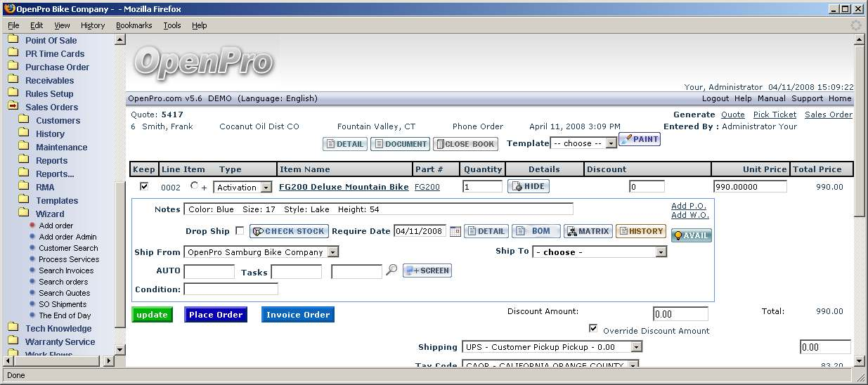View item HISTORY button
The width and height of the screenshot is (868, 385).
[x=640, y=231]
